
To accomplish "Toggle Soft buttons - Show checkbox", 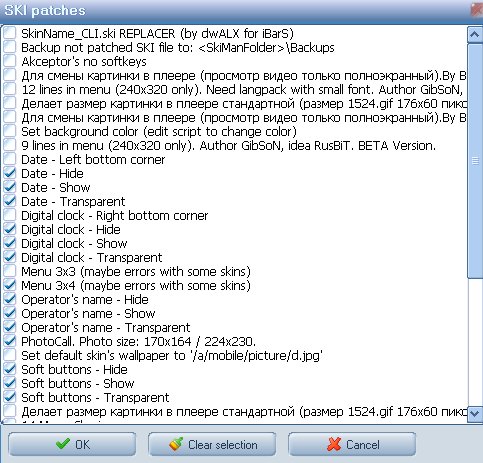I will [x=10, y=383].
